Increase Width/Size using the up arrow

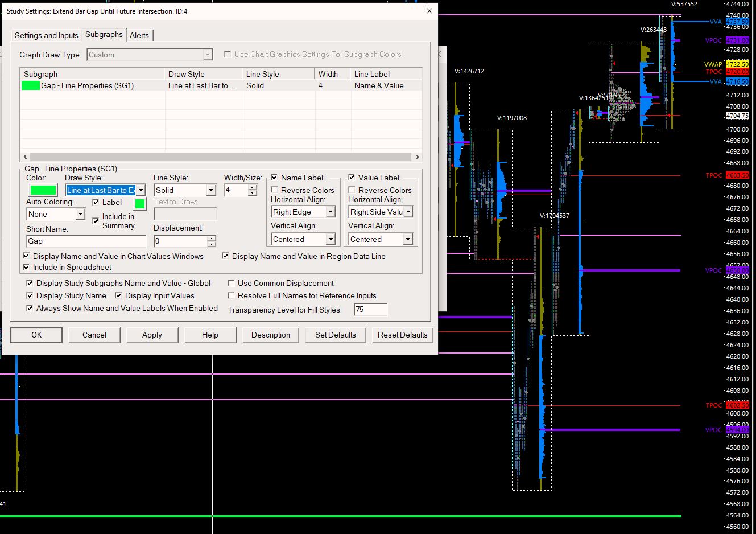coord(253,187)
